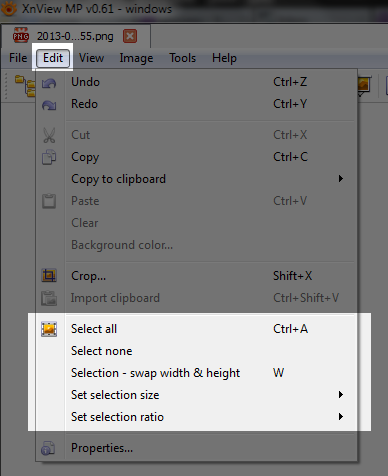The height and width of the screenshot is (476, 388).
Task: Click the folder tree browser icon
Action: (x=25, y=86)
